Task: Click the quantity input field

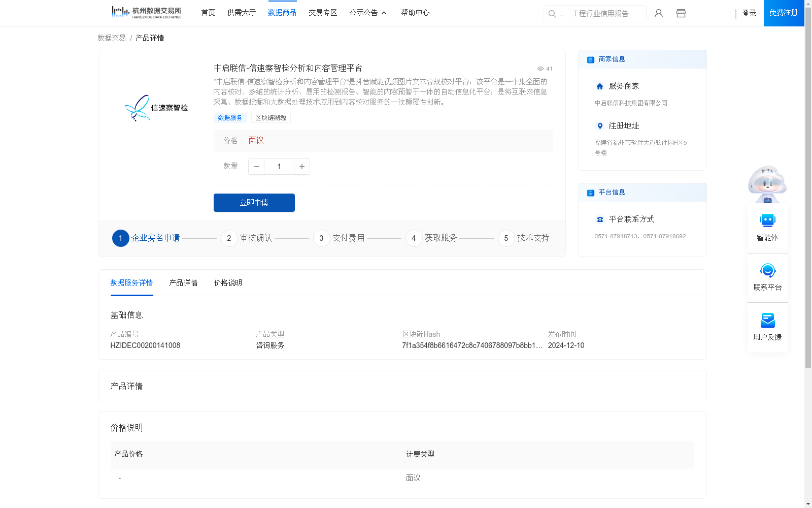Action: pyautogui.click(x=279, y=167)
